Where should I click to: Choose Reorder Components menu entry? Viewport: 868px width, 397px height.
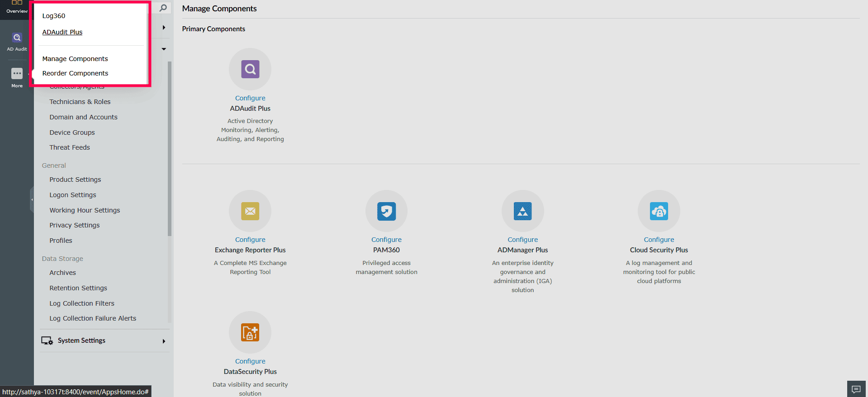75,73
